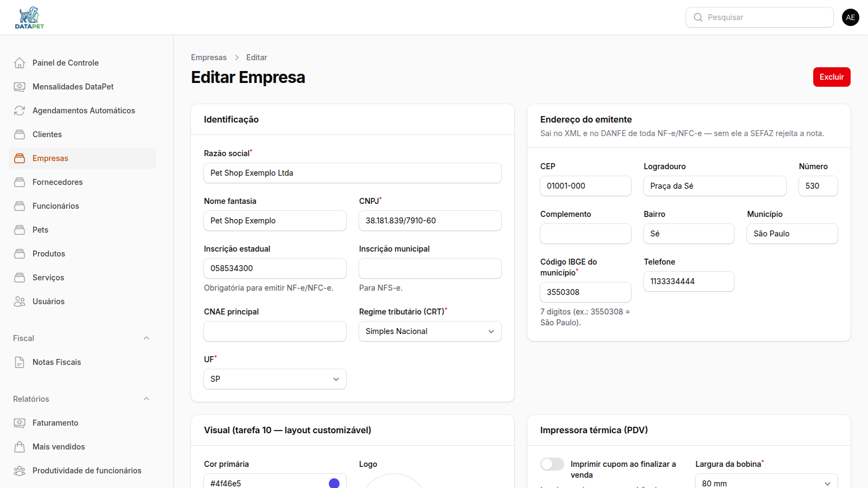Image resolution: width=868 pixels, height=488 pixels.
Task: Open the Regime tributário (CRT) dropdown
Action: (x=430, y=331)
